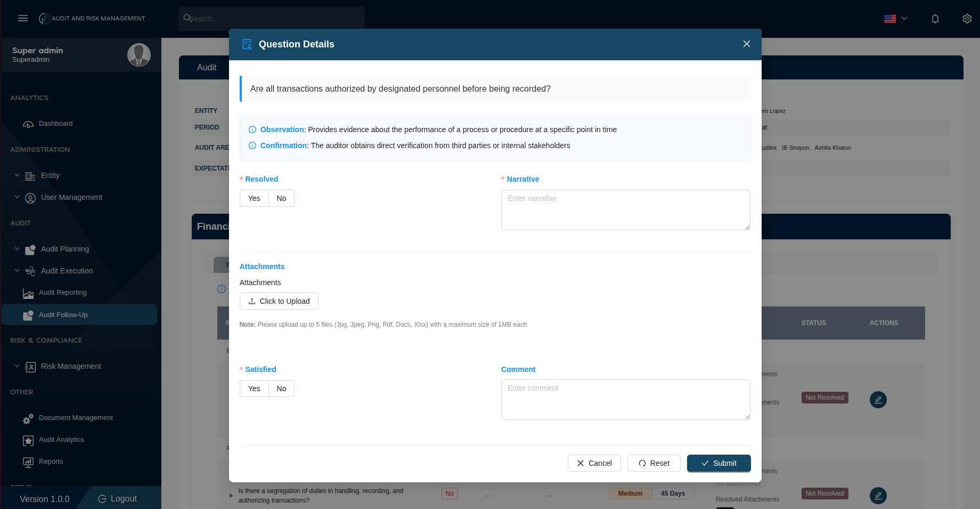Click the Document Management gears icon
The height and width of the screenshot is (509, 980).
[x=28, y=419]
